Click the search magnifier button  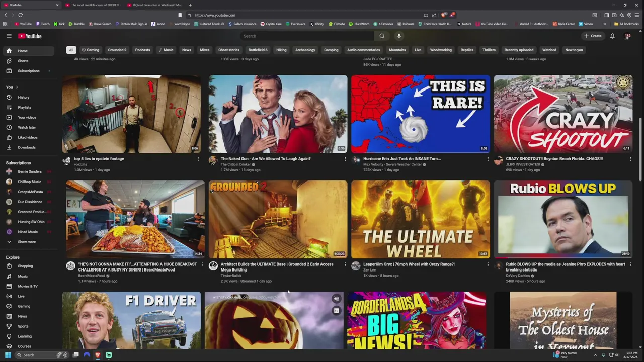tap(382, 36)
